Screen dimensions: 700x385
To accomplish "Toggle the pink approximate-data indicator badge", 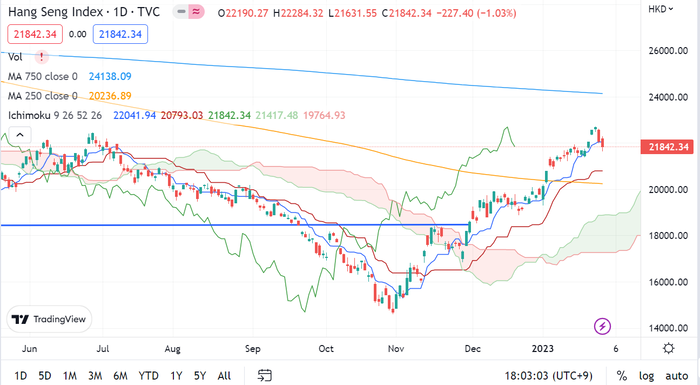I will [196, 13].
